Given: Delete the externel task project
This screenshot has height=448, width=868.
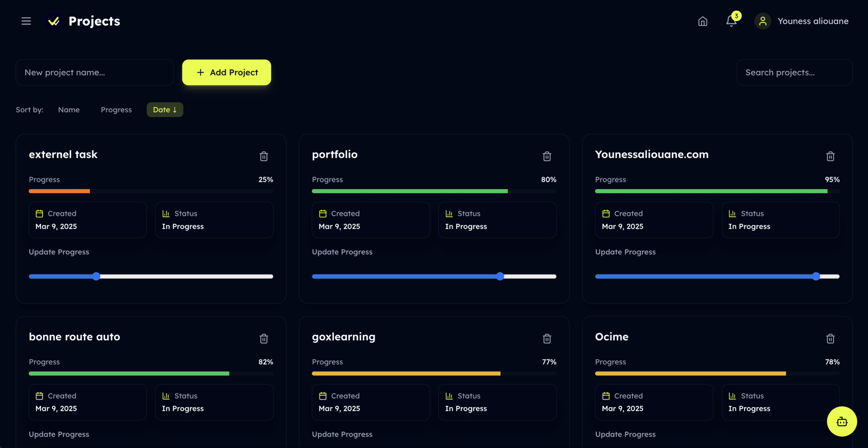Looking at the screenshot, I should [264, 156].
